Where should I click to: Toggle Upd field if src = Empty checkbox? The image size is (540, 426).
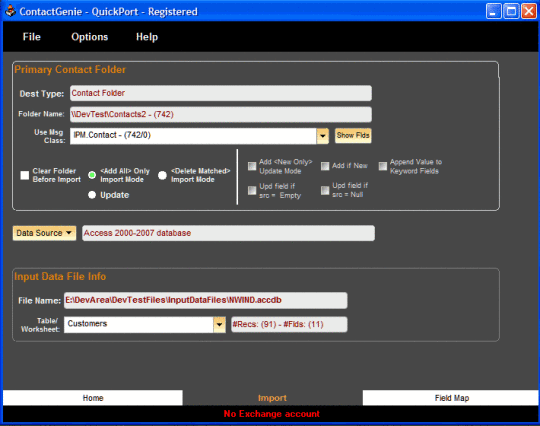point(252,190)
